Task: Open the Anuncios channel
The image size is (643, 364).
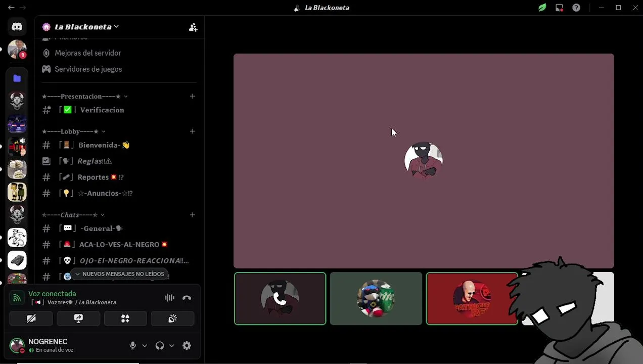Action: pos(119,193)
